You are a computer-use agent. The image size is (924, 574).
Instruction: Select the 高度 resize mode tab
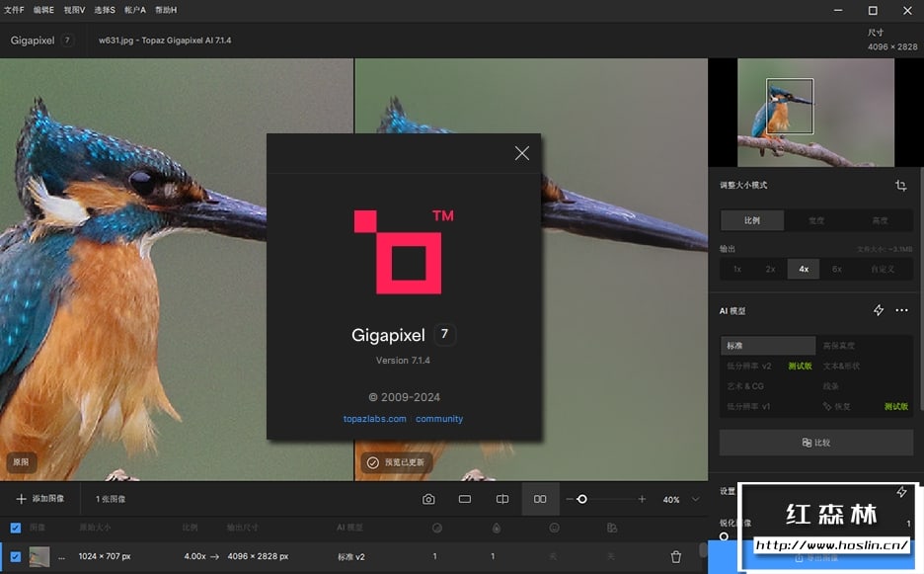[880, 220]
